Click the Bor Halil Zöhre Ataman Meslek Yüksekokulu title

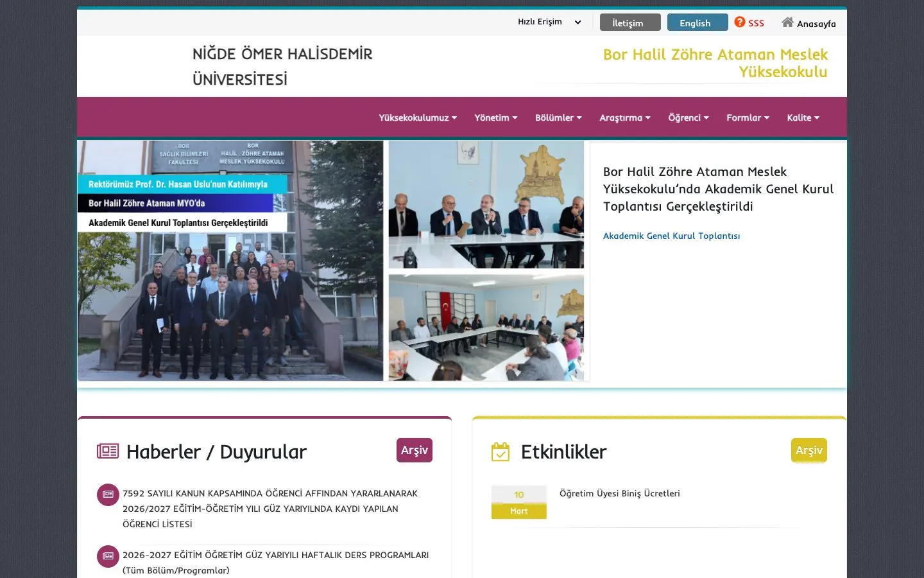click(715, 63)
